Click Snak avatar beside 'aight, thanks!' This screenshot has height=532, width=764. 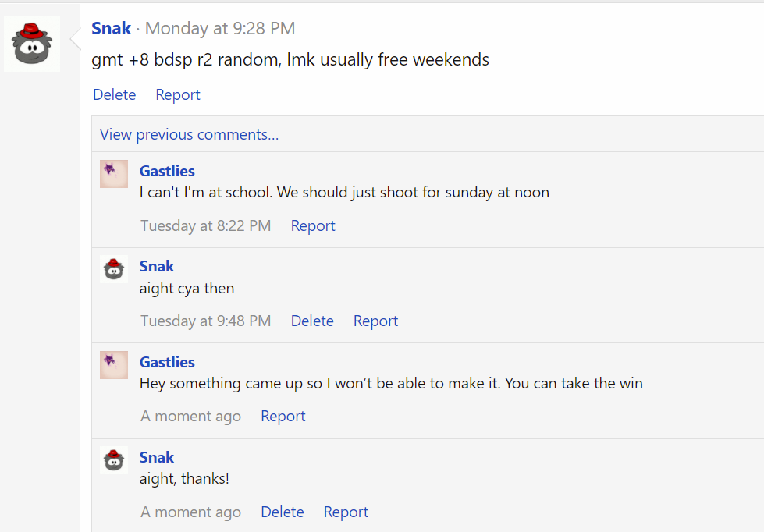(114, 460)
